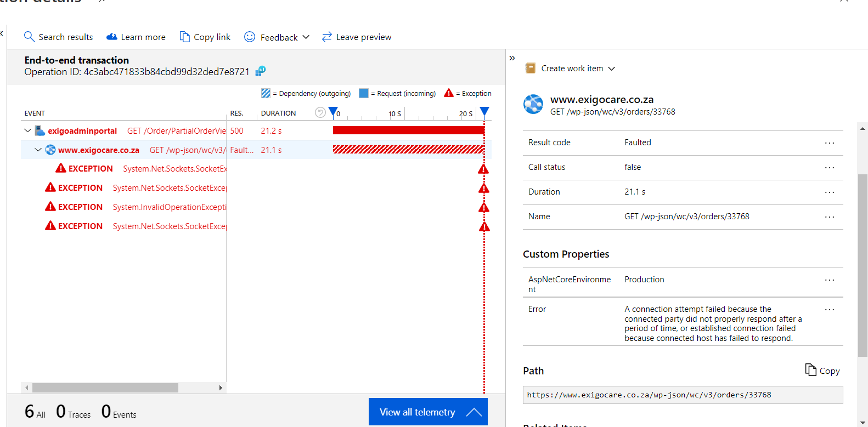Click the RES. column header

pos(236,113)
